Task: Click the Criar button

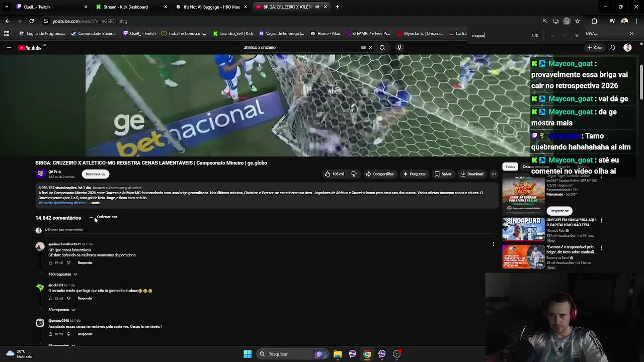Action: point(594,48)
